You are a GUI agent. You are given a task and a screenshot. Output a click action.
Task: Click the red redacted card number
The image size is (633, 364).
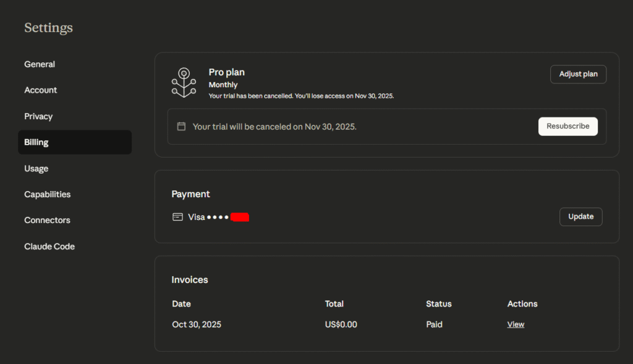point(240,217)
